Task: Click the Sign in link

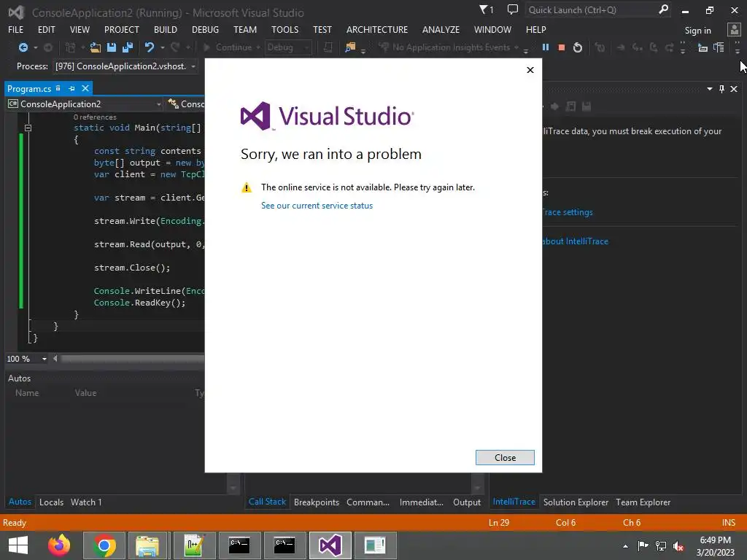Action: [x=698, y=31]
